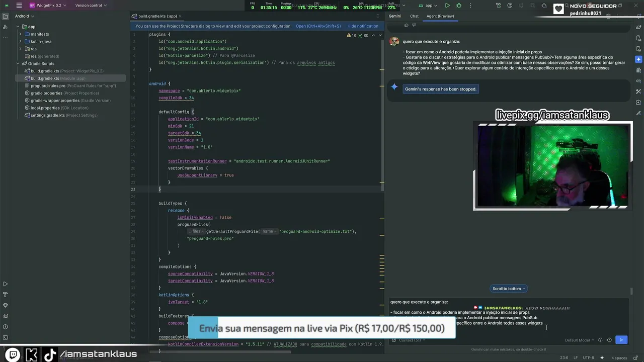Open gradle-wrapper.properties file

tap(67, 101)
